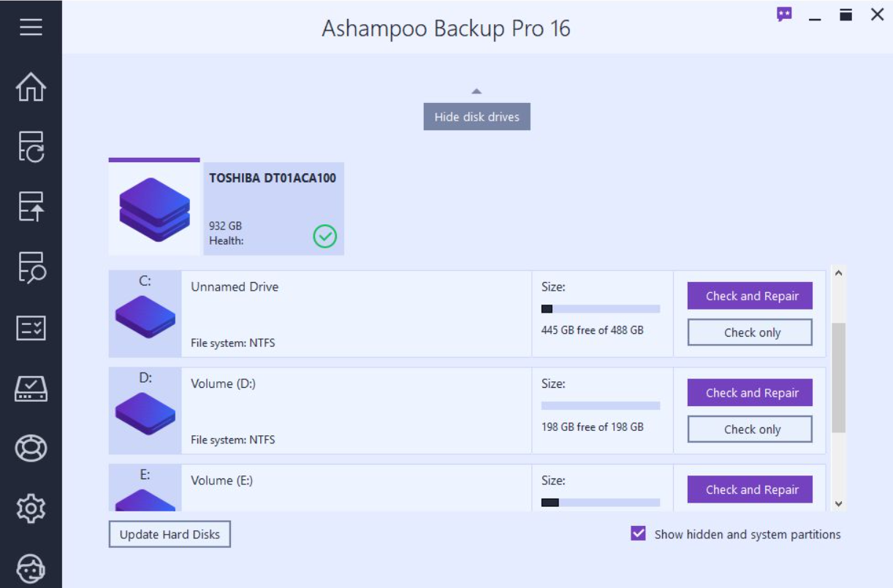Collapse drives with the up arrow above Hide disk drives

(x=476, y=91)
